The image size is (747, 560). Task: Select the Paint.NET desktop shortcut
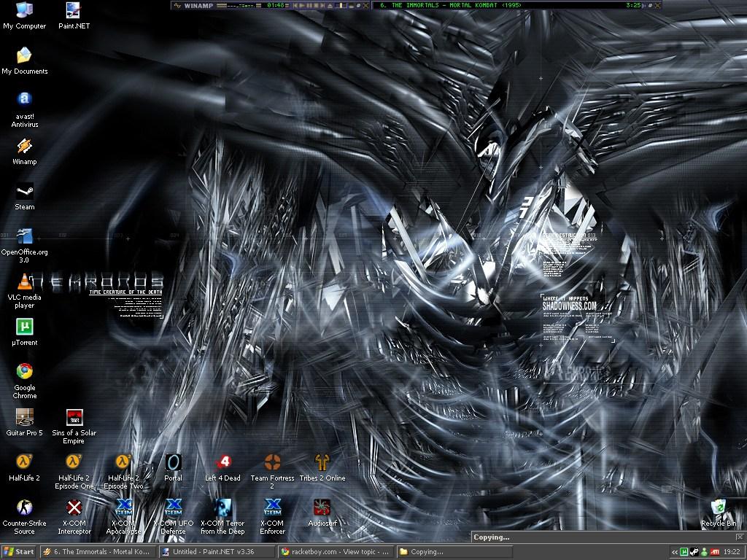(x=74, y=16)
